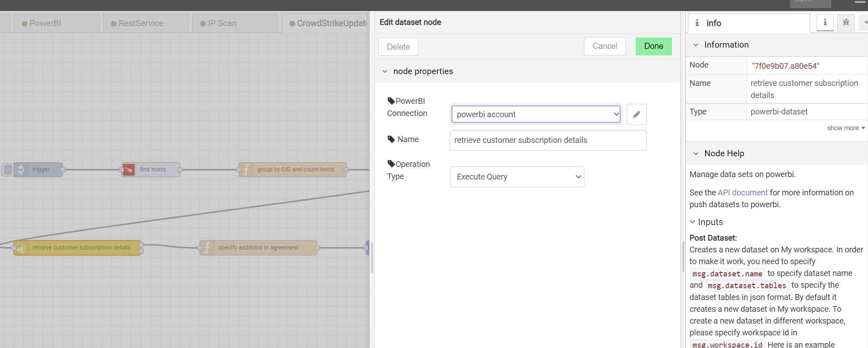The width and height of the screenshot is (868, 348).
Task: Open sidebar tab list dropdown arrow
Action: click(864, 23)
